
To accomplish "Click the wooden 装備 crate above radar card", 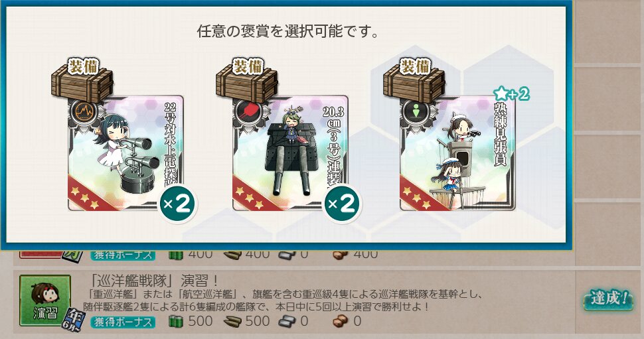I will click(82, 80).
